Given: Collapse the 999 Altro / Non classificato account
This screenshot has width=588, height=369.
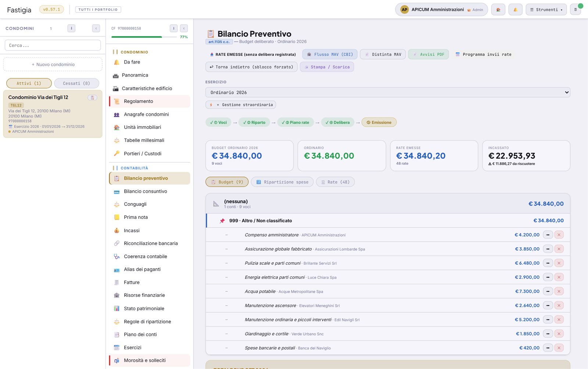Looking at the screenshot, I should click(x=388, y=221).
